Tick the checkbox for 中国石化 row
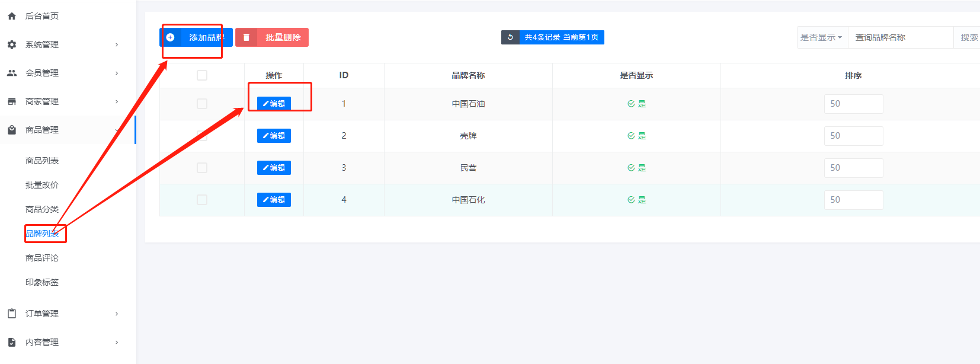This screenshot has width=980, height=364. click(x=202, y=200)
